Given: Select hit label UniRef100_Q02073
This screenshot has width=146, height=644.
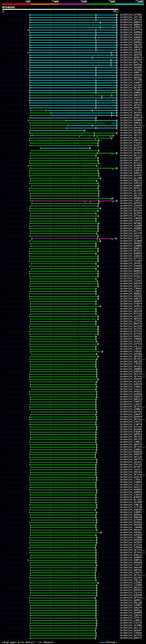Looking at the screenshot, I should [131, 98].
